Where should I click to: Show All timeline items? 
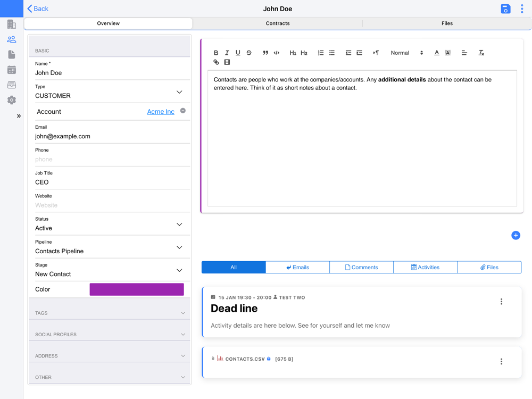234,268
